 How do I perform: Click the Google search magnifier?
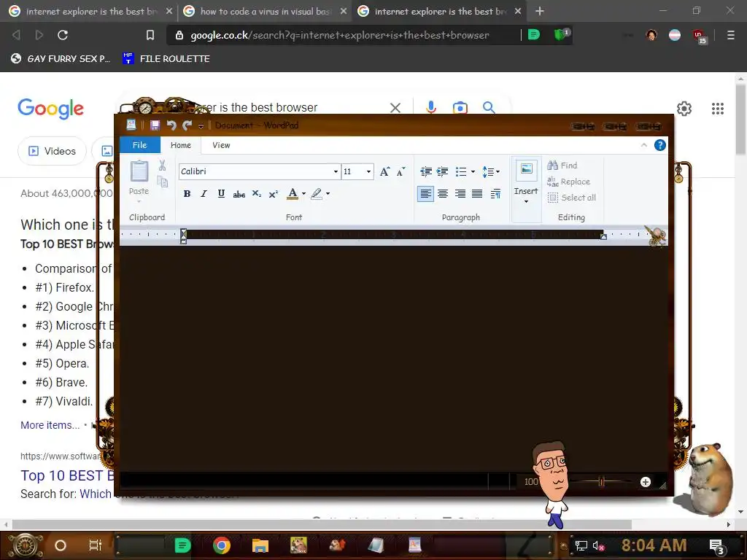[488, 108]
